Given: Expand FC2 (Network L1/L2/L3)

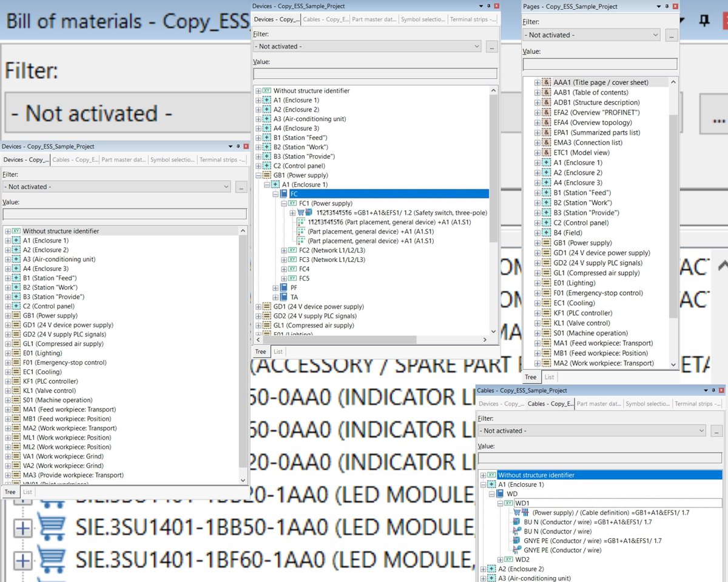Looking at the screenshot, I should coord(285,250).
